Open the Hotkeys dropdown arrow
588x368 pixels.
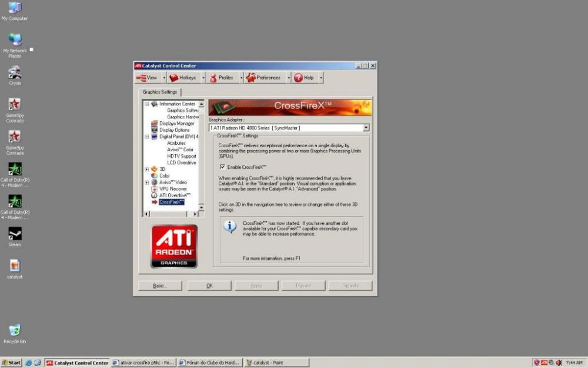[x=203, y=78]
